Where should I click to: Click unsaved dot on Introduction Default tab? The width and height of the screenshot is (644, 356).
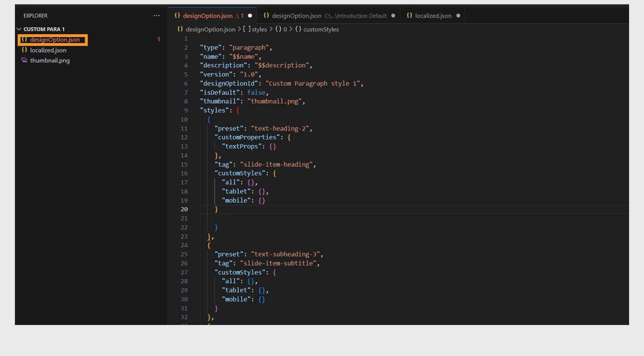393,16
